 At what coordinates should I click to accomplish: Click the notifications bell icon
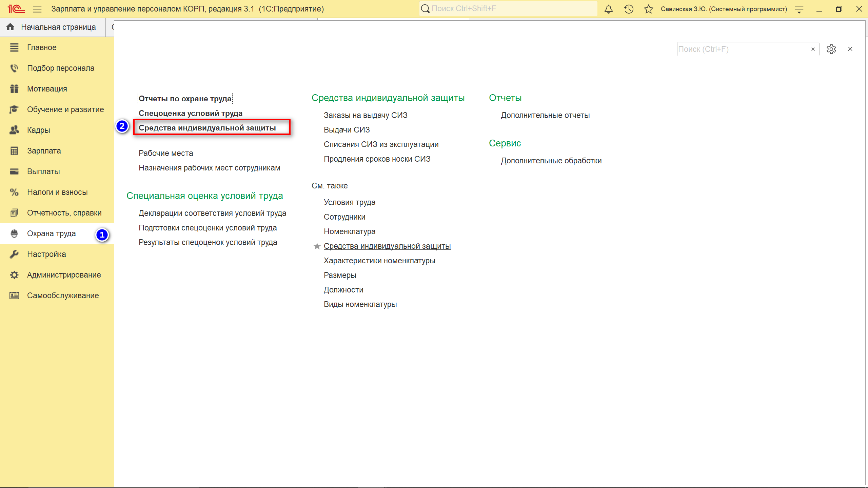tap(609, 9)
